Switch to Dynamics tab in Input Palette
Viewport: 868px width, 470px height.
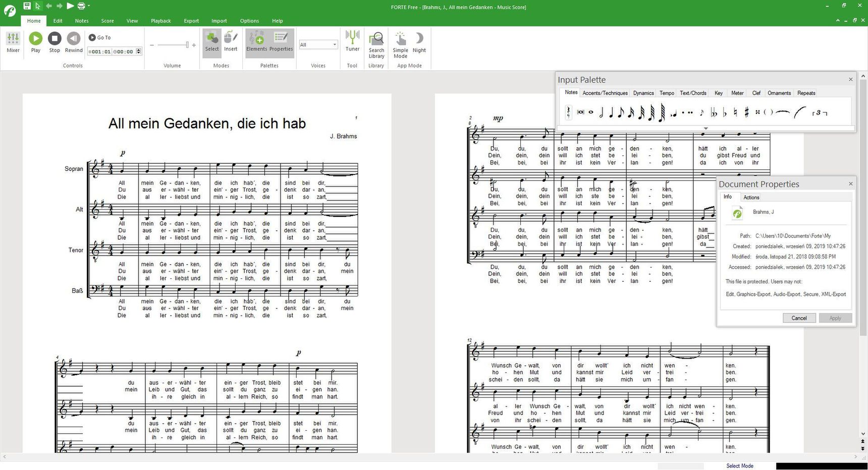(643, 93)
